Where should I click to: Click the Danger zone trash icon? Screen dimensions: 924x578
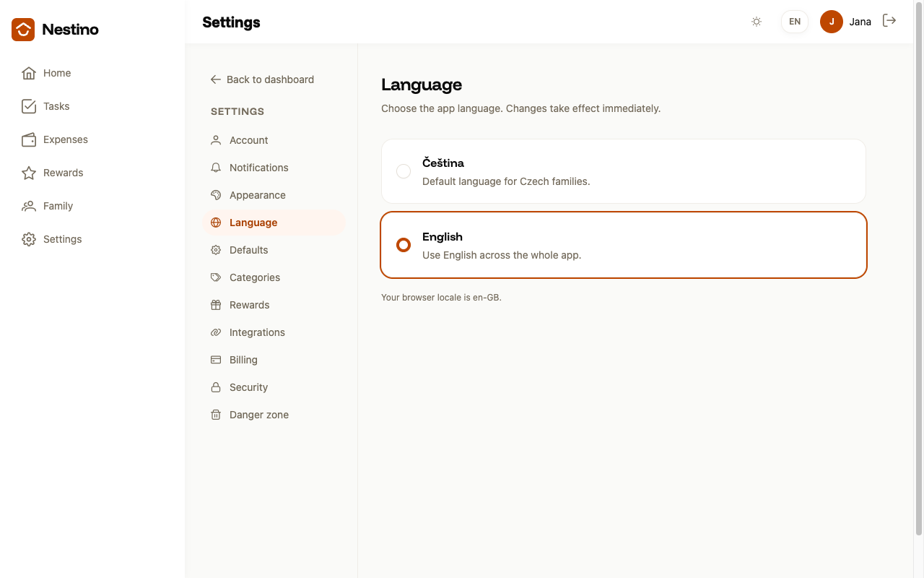(216, 415)
